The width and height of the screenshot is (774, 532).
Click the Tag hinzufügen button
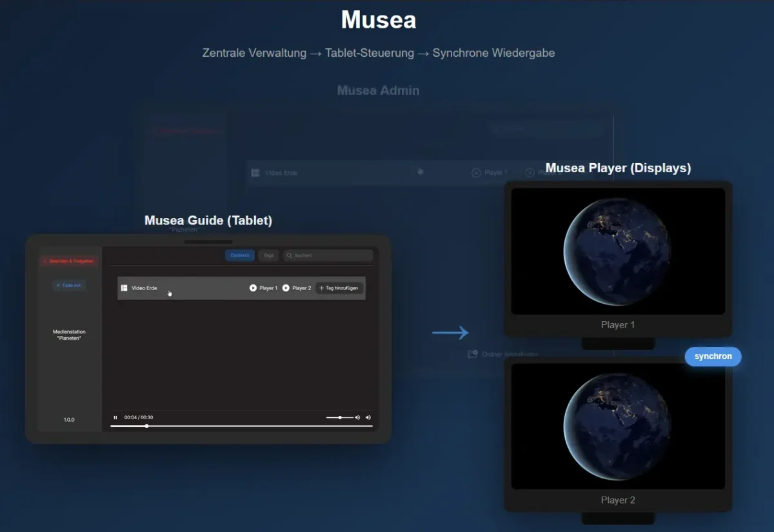tap(339, 288)
